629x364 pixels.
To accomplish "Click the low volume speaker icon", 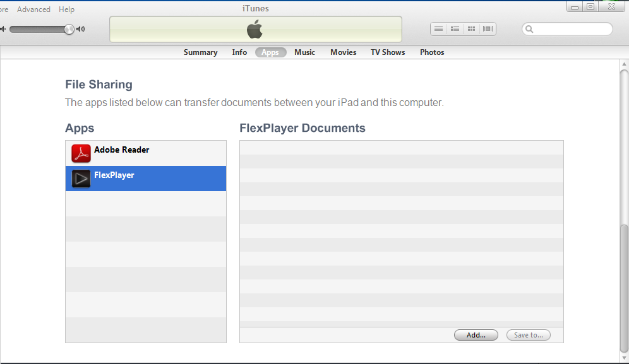I will click(3, 29).
